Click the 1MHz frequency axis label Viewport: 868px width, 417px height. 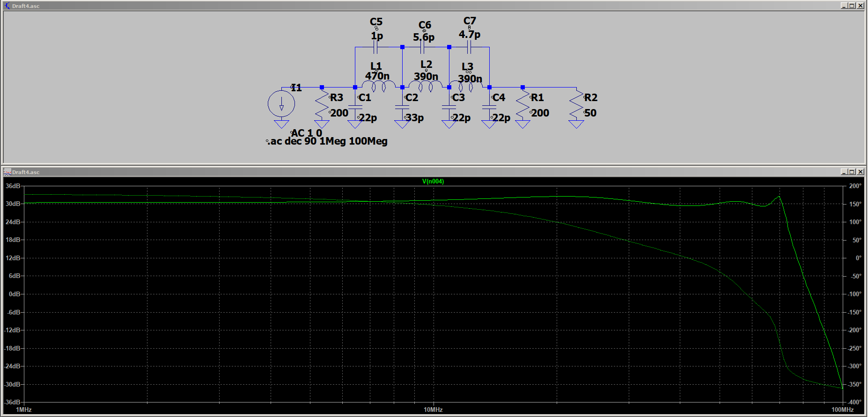24,410
